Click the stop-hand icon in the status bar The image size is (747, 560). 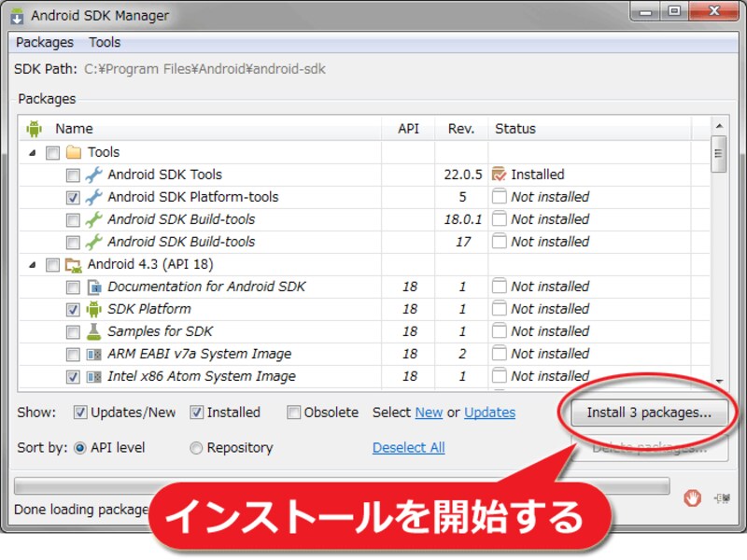click(x=692, y=499)
